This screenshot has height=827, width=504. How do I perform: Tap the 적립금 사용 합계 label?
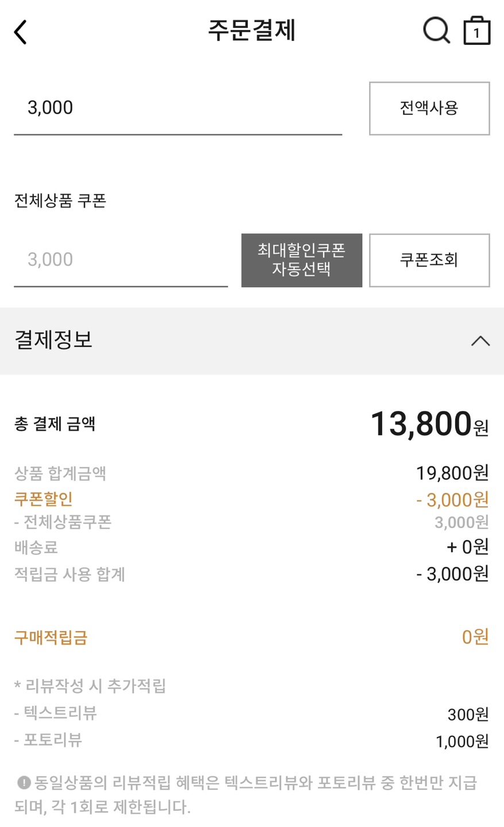pyautogui.click(x=69, y=574)
